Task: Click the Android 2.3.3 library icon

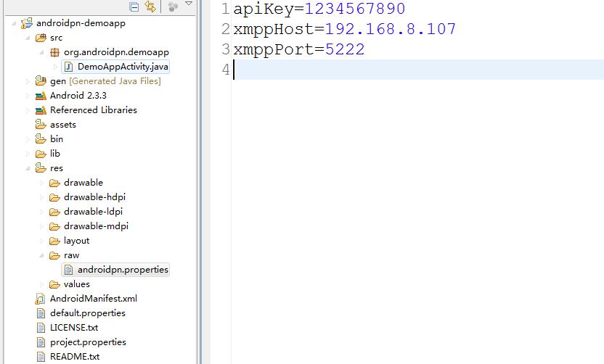Action: (41, 96)
